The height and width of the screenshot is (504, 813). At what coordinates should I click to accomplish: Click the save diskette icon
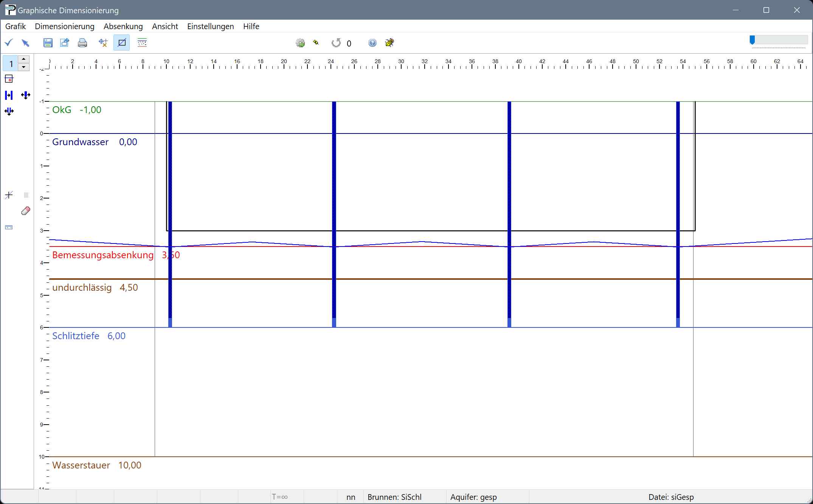coord(48,43)
